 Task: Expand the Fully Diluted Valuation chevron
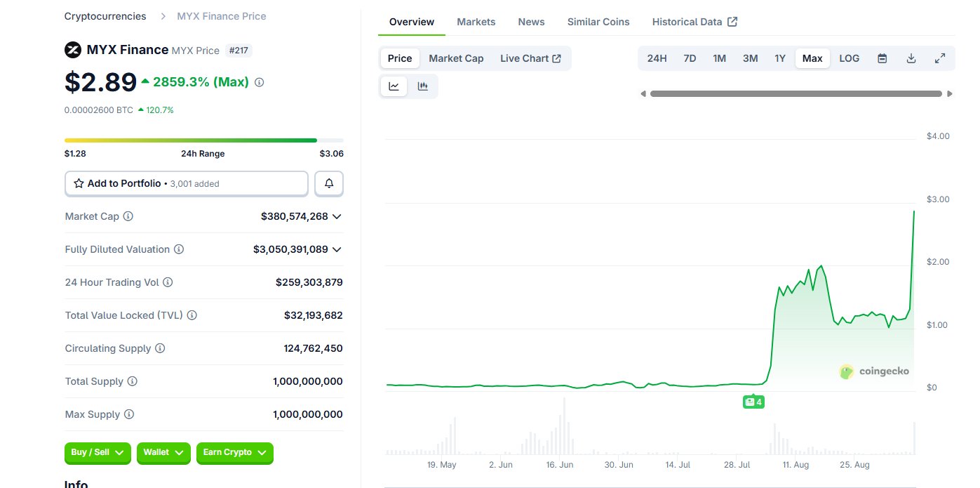click(x=337, y=249)
